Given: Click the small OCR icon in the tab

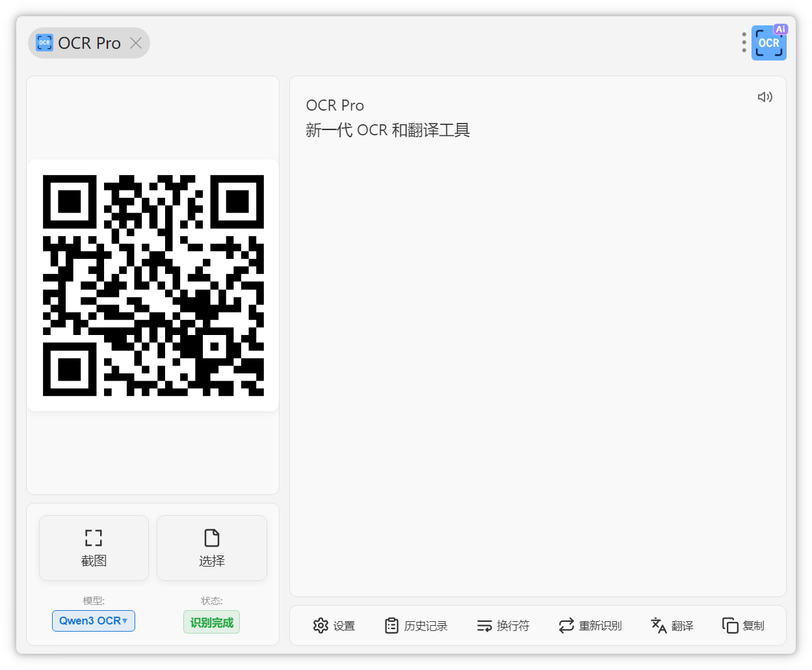Looking at the screenshot, I should click(x=44, y=43).
